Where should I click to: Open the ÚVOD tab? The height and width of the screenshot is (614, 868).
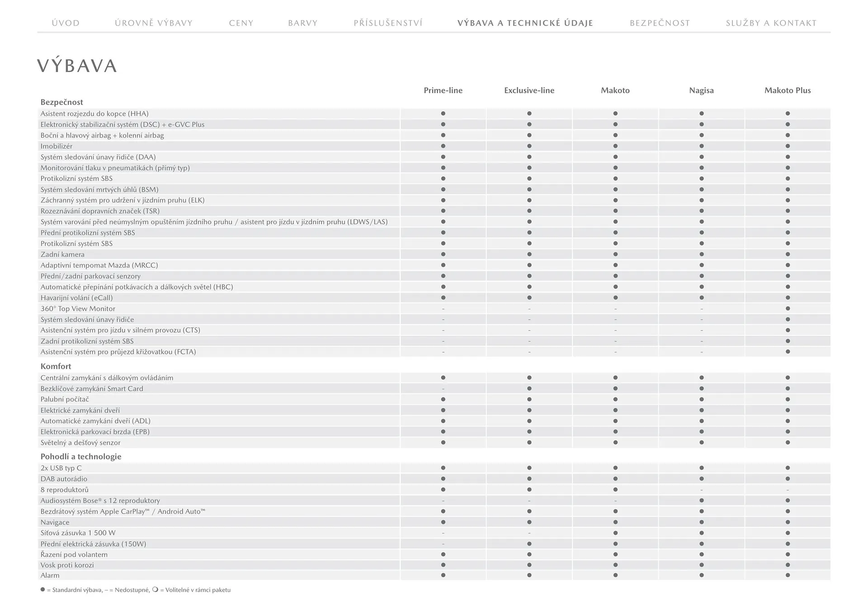coord(66,23)
